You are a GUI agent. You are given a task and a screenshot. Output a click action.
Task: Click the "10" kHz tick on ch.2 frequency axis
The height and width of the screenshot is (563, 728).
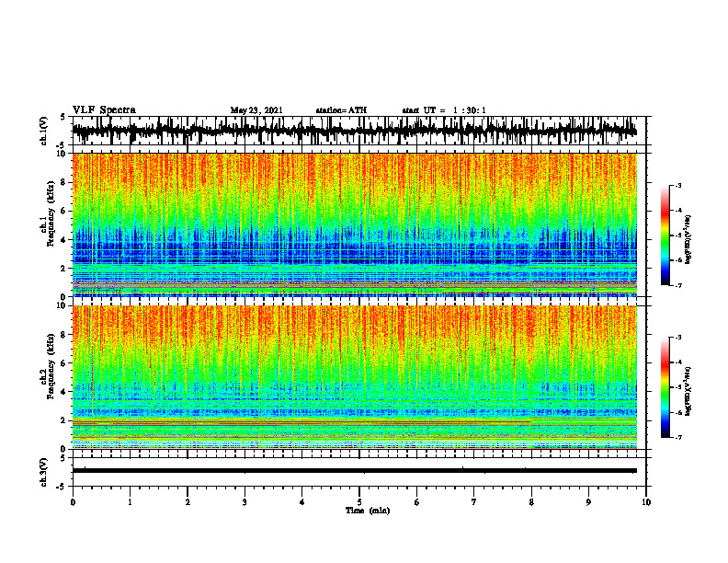(63, 305)
